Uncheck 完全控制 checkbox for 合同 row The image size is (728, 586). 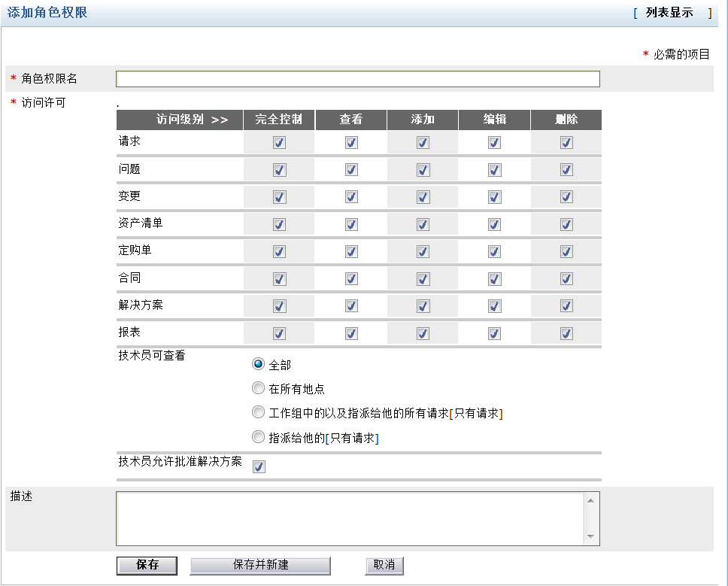pos(279,279)
